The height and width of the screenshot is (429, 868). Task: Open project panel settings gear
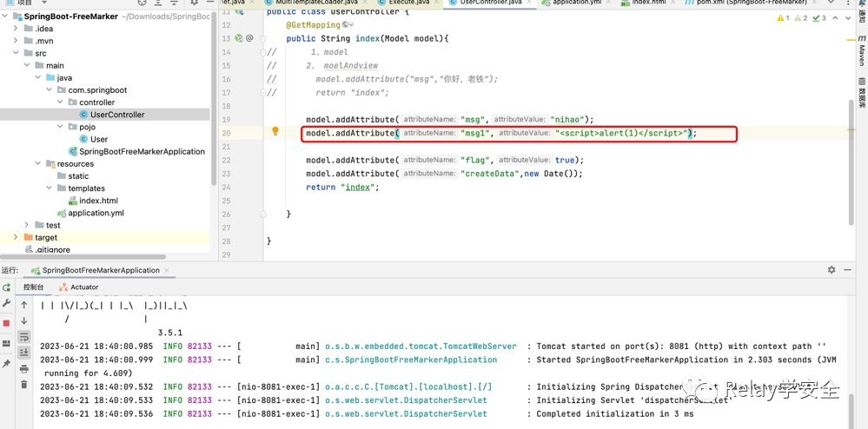194,3
